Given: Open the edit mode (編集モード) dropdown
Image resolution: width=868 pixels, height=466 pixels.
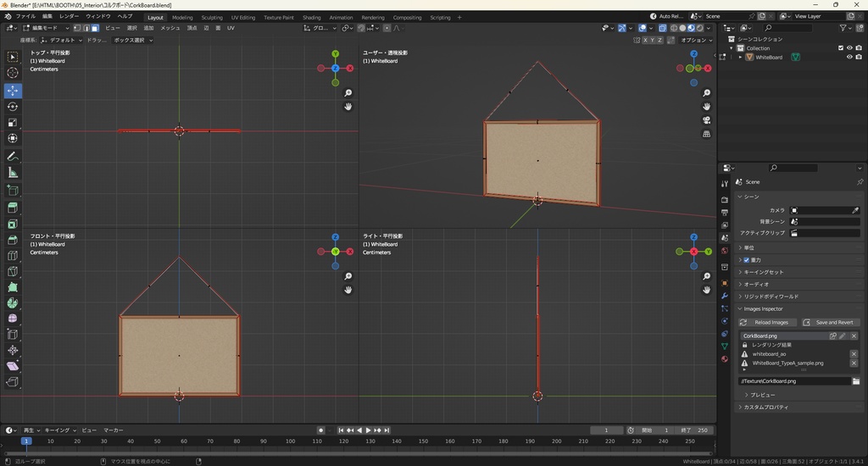Looking at the screenshot, I should pos(44,28).
